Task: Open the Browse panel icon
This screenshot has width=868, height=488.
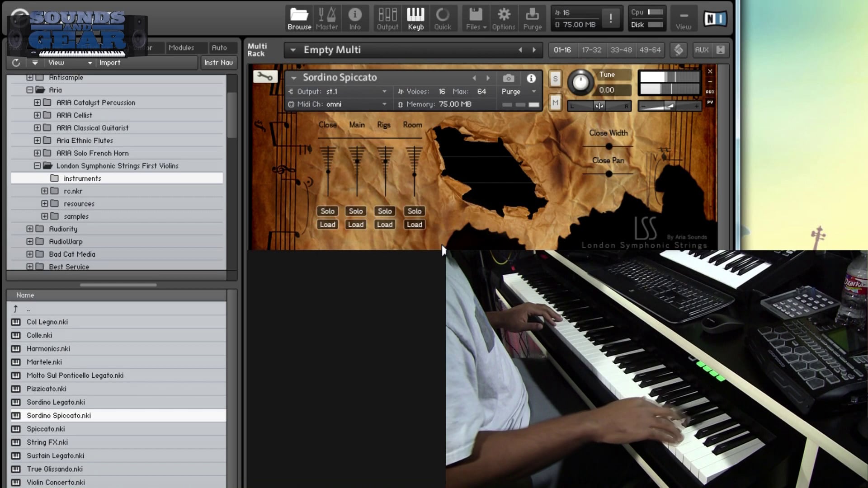Action: click(x=299, y=19)
